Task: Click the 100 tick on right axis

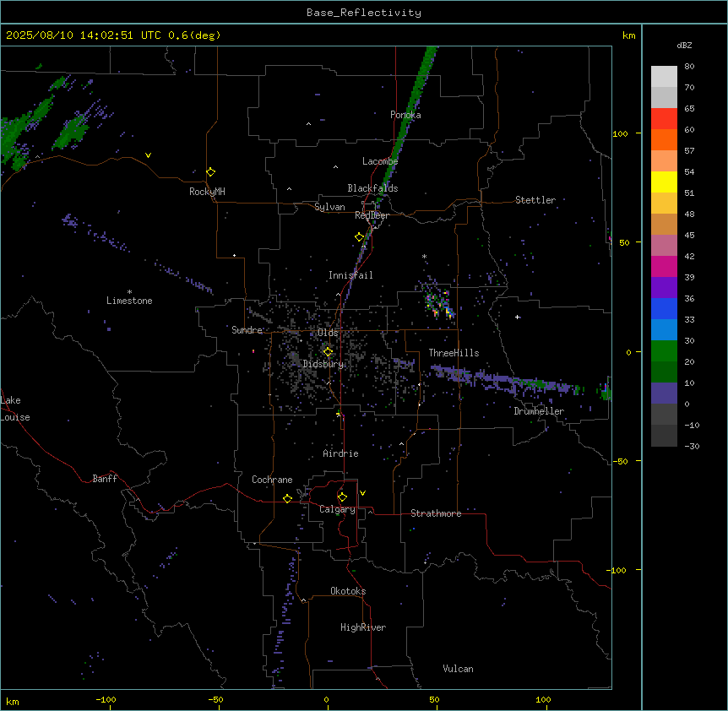Action: coord(620,133)
